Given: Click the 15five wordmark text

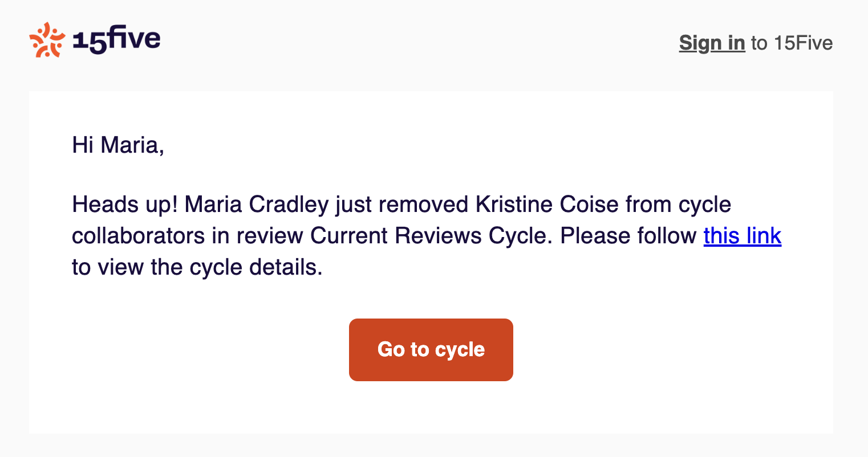Looking at the screenshot, I should point(117,40).
